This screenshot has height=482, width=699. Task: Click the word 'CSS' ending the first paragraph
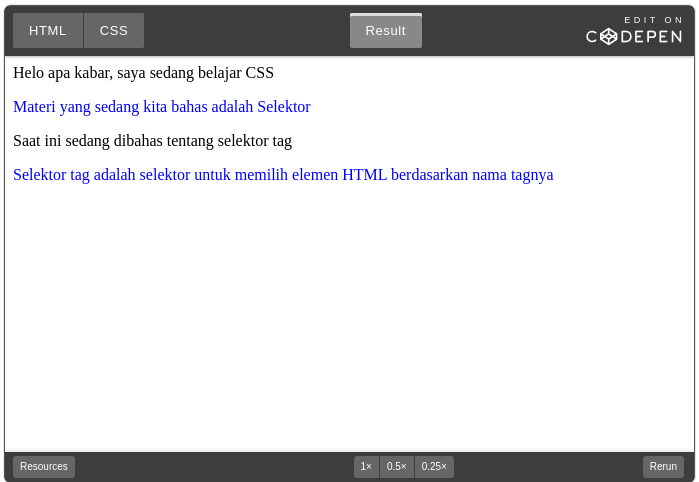(260, 73)
